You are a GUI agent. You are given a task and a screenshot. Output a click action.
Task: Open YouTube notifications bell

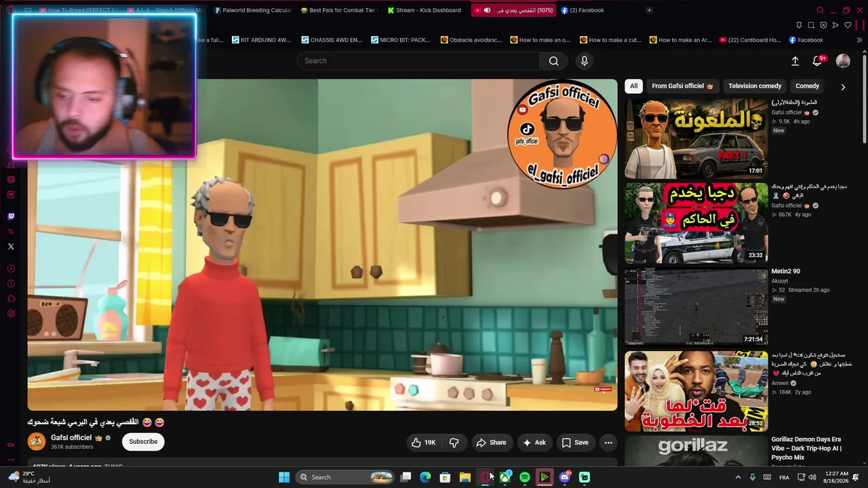[x=817, y=61]
